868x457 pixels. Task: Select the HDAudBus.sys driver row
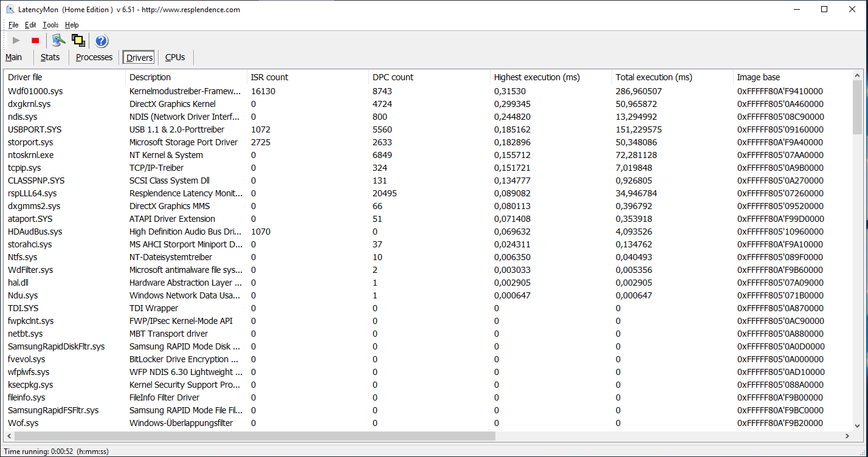tap(428, 232)
